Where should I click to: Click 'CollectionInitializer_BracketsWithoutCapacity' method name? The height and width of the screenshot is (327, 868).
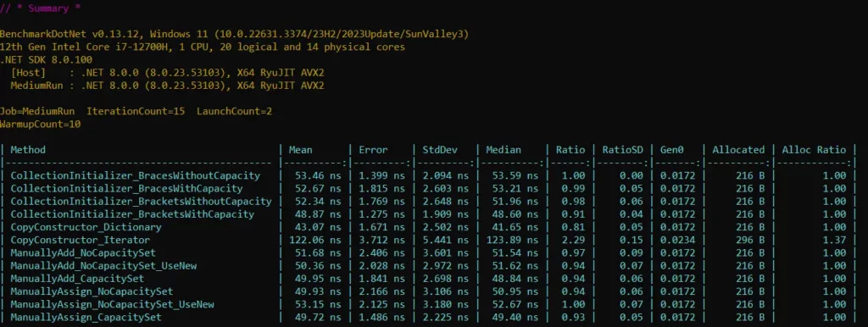[142, 202]
